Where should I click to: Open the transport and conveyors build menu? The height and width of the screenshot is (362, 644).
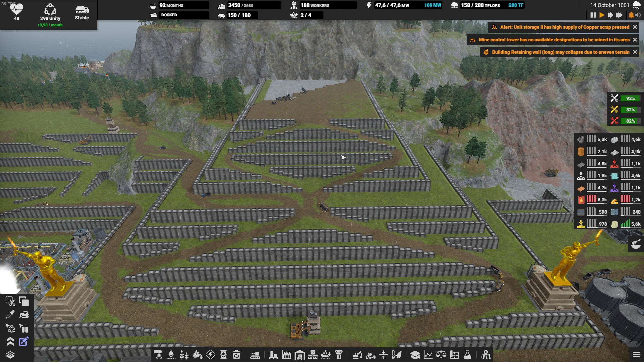[x=158, y=355]
